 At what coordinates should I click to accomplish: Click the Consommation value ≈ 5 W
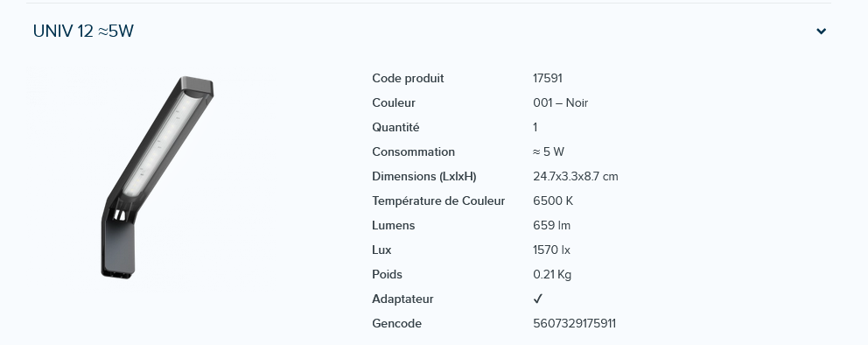tap(549, 151)
